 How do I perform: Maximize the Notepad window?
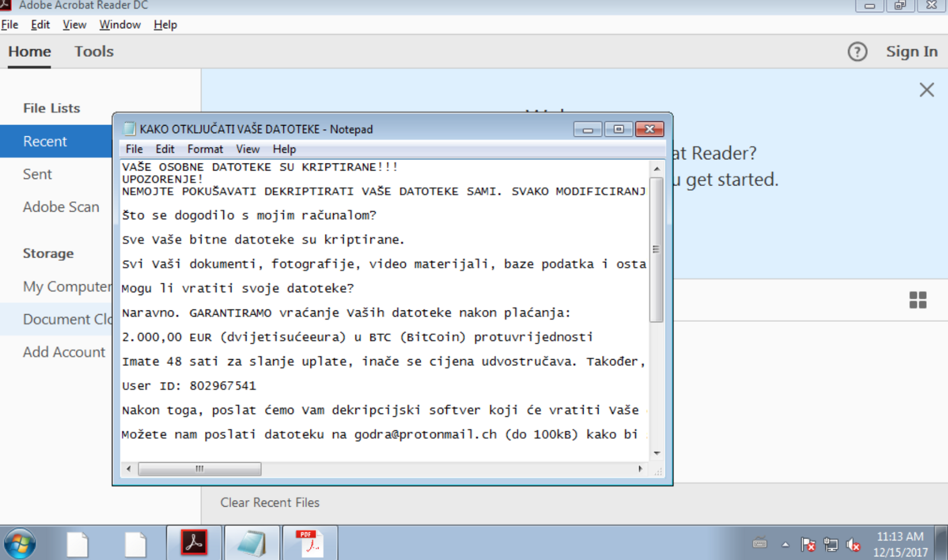pyautogui.click(x=619, y=129)
